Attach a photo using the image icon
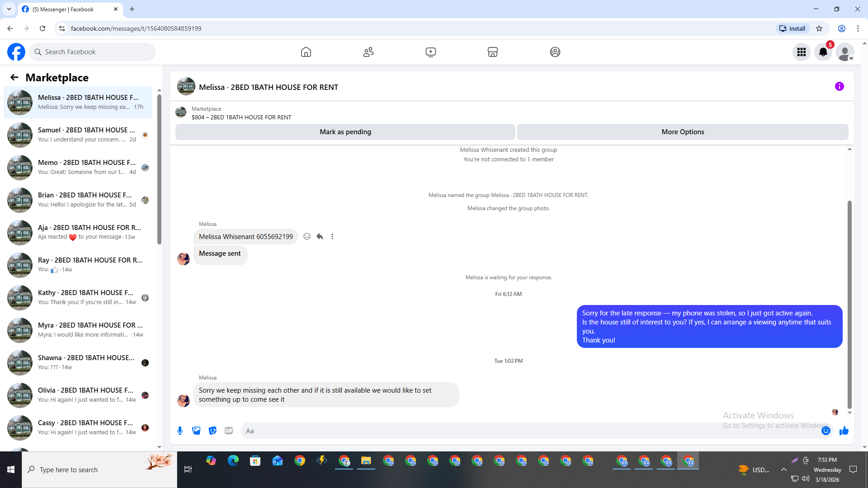 [x=196, y=431]
